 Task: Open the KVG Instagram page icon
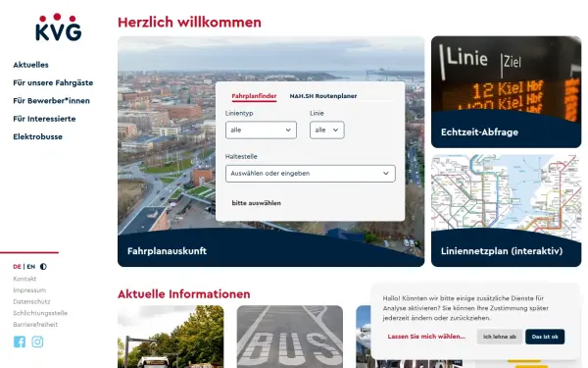coord(37,342)
